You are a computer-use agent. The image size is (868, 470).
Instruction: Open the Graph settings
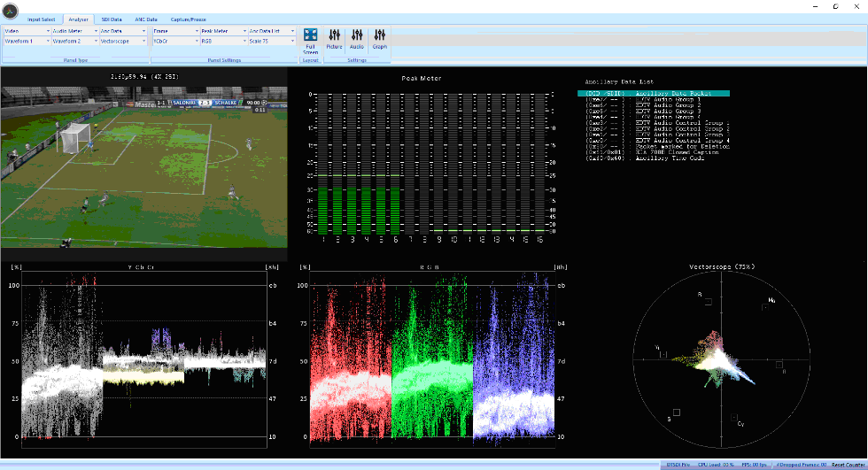[x=379, y=39]
